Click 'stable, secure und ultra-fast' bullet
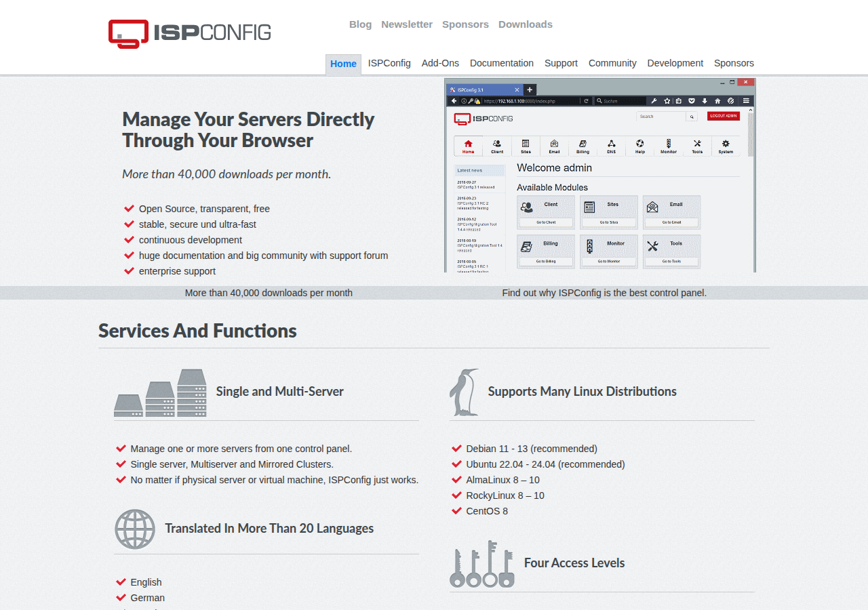868x610 pixels. [x=197, y=224]
